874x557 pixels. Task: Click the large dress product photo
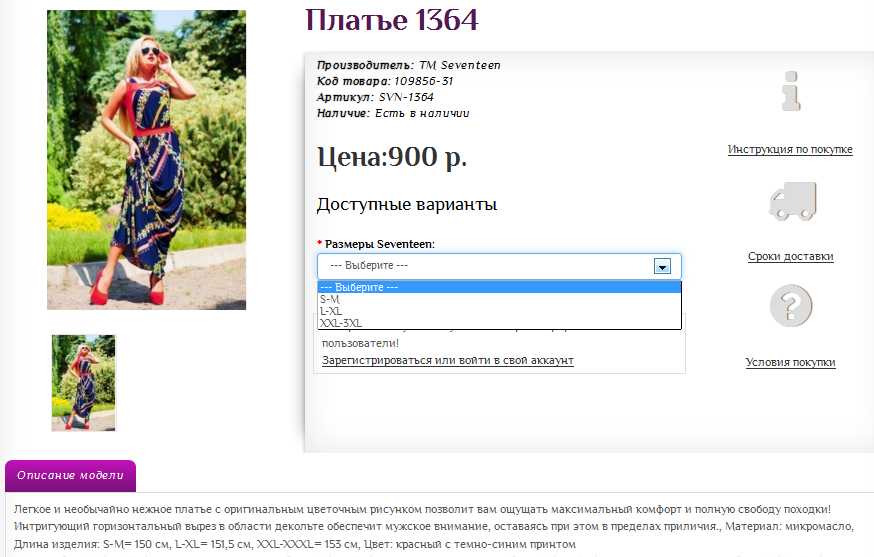click(x=147, y=160)
